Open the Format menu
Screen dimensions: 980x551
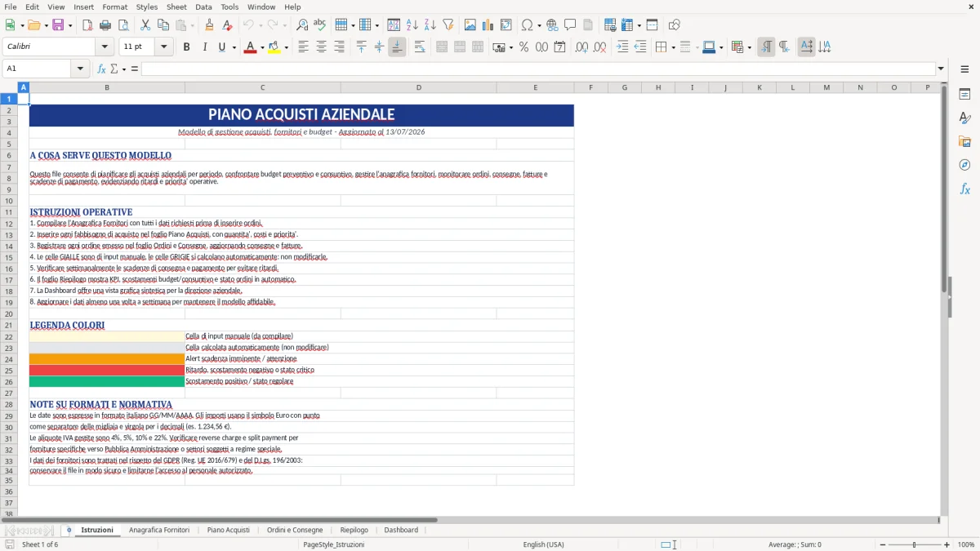click(114, 7)
